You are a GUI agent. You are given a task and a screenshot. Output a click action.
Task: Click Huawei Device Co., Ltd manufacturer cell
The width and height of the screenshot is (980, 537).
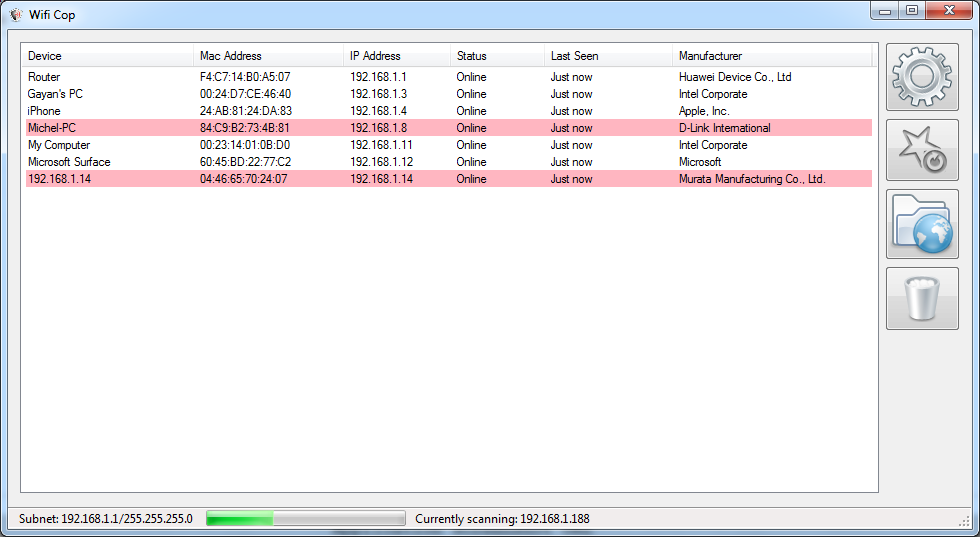click(x=735, y=77)
